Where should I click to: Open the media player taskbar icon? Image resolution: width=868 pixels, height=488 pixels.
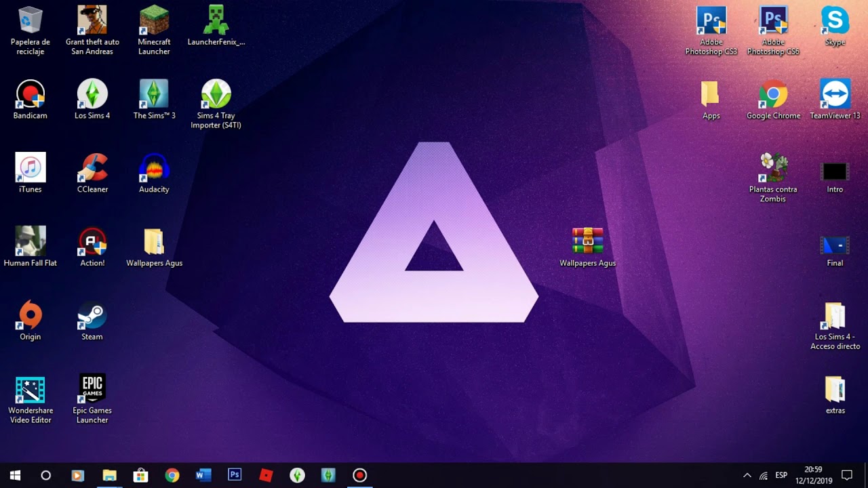77,475
